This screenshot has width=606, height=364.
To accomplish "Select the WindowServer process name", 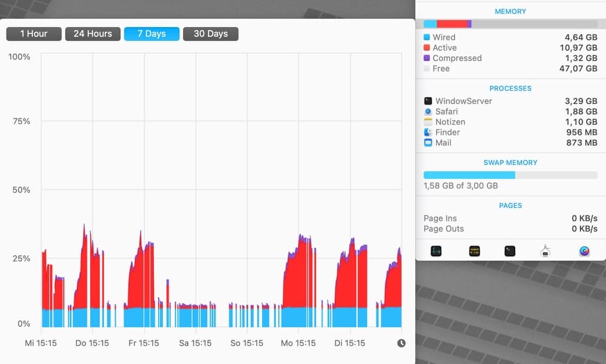I will pyautogui.click(x=463, y=101).
